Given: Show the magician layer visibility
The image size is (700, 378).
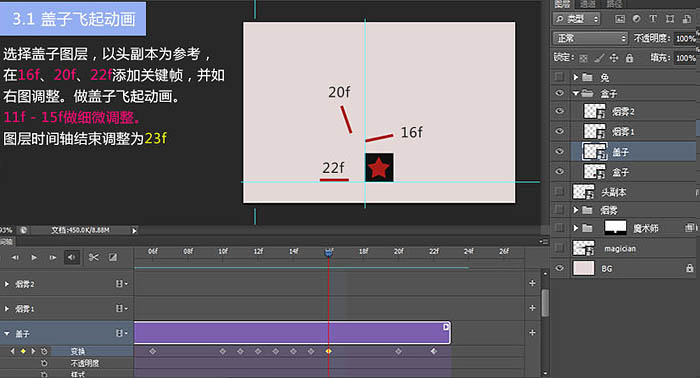Looking at the screenshot, I should click(x=559, y=248).
